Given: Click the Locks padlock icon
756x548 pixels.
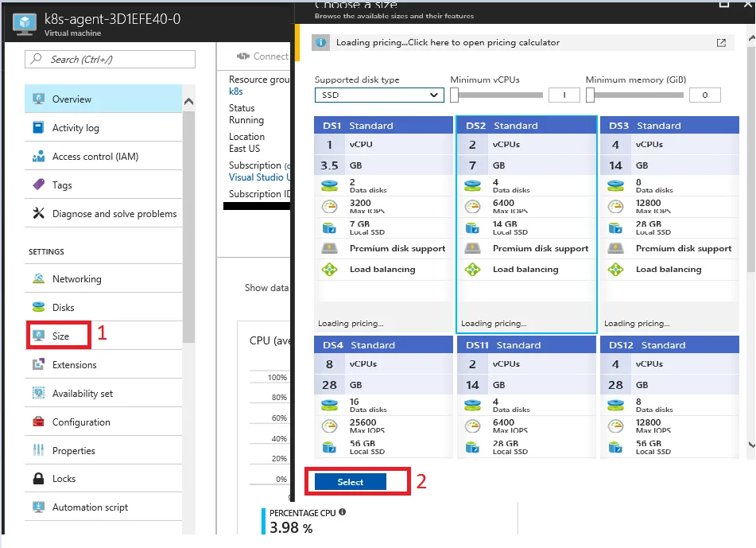Looking at the screenshot, I should click(38, 478).
